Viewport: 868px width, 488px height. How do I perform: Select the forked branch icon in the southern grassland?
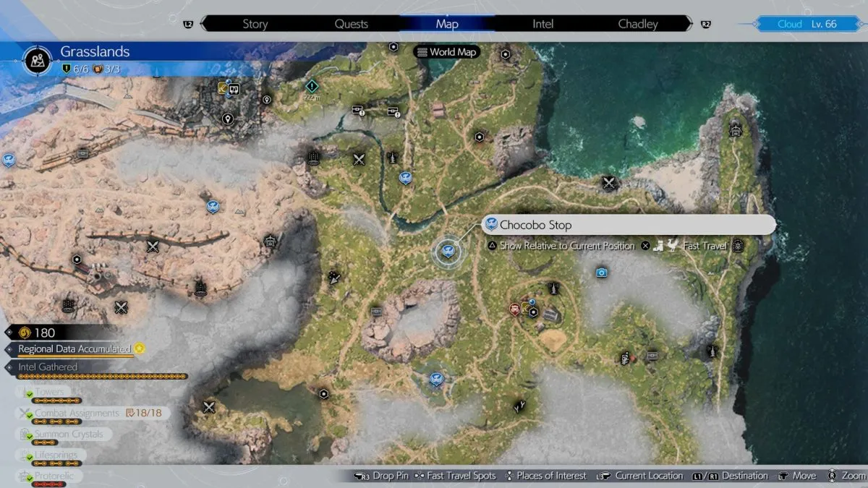519,406
